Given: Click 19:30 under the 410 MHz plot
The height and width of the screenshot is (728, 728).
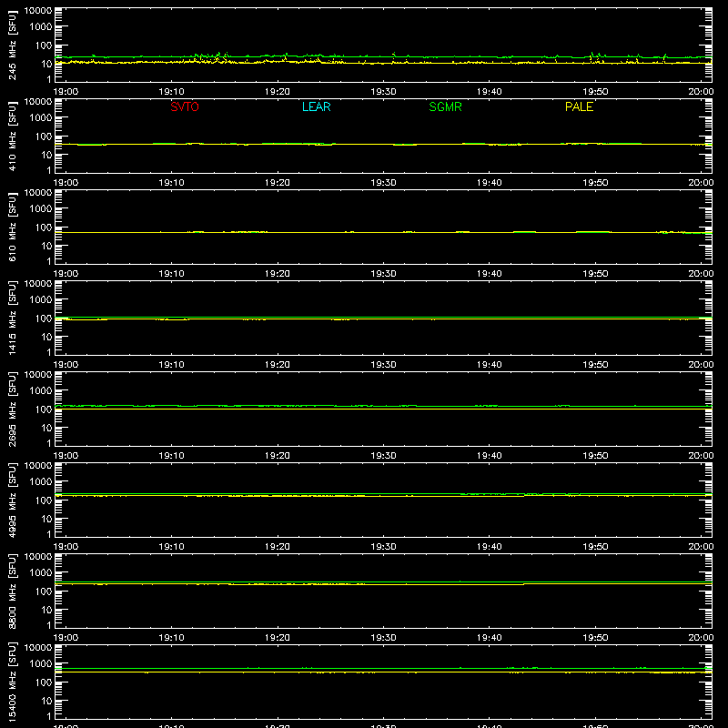Looking at the screenshot, I should [383, 183].
